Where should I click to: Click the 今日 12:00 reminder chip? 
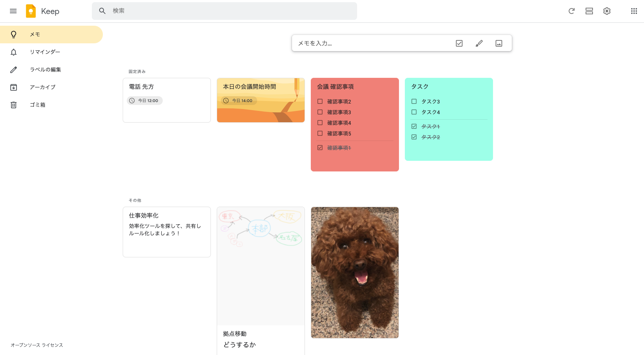(x=145, y=101)
